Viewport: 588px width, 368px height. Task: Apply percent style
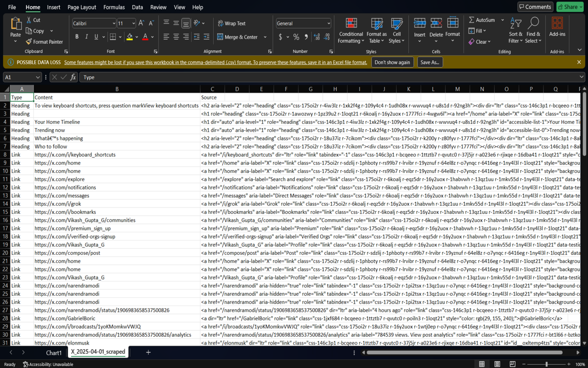click(296, 37)
